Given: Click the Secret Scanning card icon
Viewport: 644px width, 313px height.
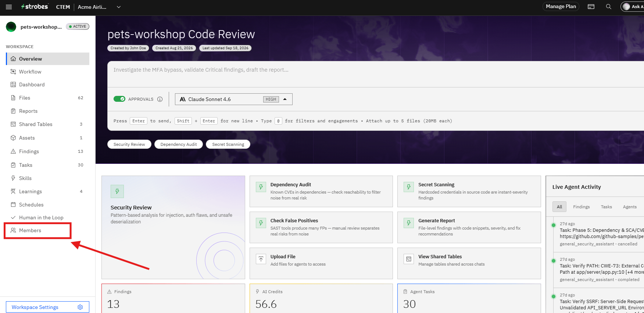Looking at the screenshot, I should click(409, 187).
